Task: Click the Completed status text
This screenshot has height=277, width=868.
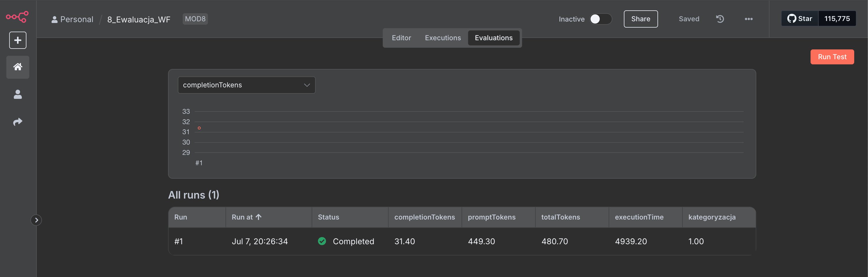Action: coord(354,241)
